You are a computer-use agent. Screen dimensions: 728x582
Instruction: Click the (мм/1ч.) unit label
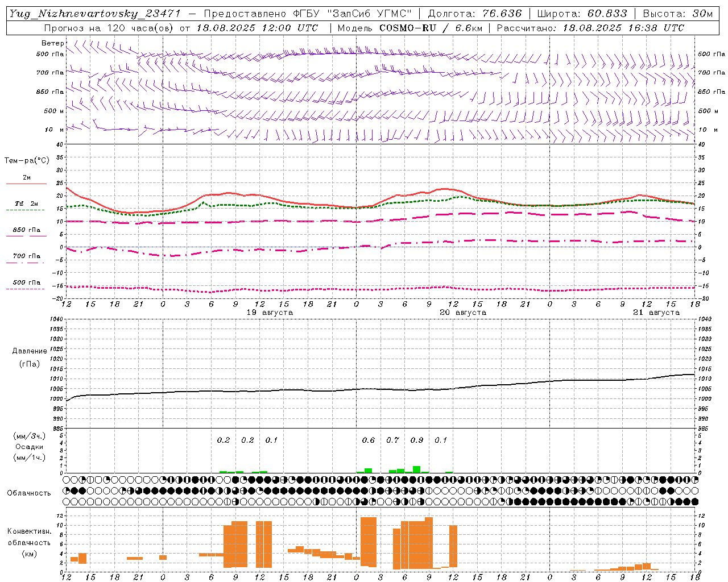pyautogui.click(x=30, y=458)
